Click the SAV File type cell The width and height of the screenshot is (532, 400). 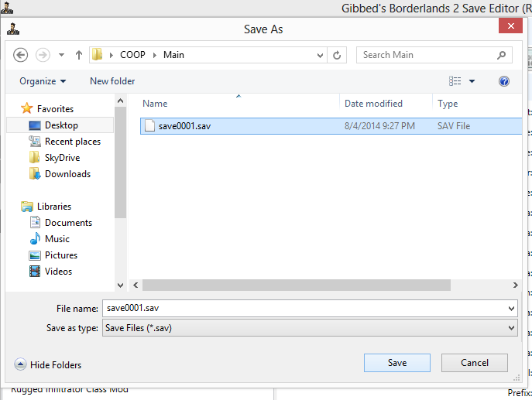coord(454,126)
